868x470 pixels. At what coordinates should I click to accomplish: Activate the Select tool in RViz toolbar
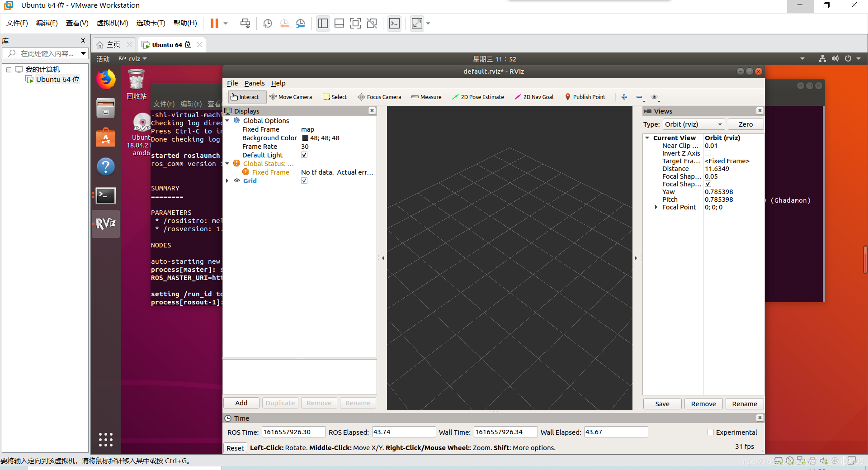[335, 96]
